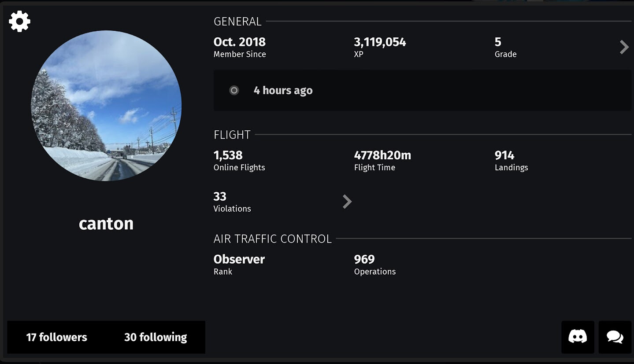The image size is (634, 364).
Task: Click the username canton
Action: point(106,224)
